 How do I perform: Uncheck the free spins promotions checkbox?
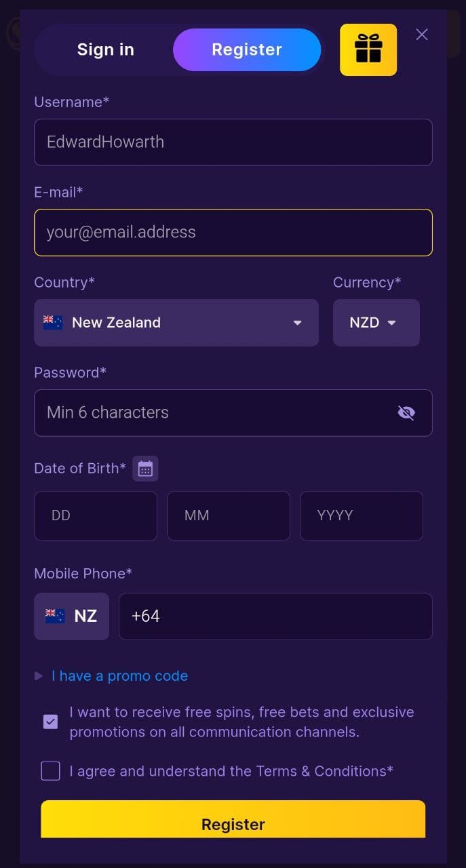pyautogui.click(x=51, y=722)
